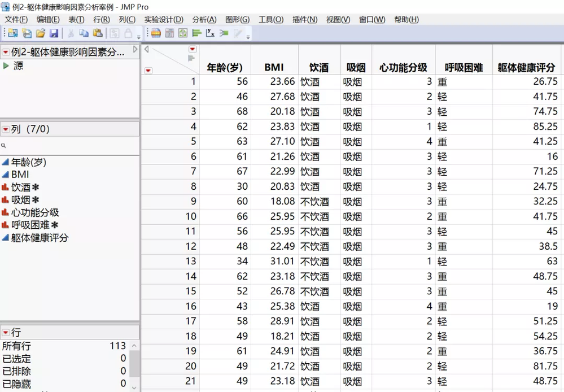Open the 分析(A) menu
Viewport: 564px width, 392px height.
point(203,19)
